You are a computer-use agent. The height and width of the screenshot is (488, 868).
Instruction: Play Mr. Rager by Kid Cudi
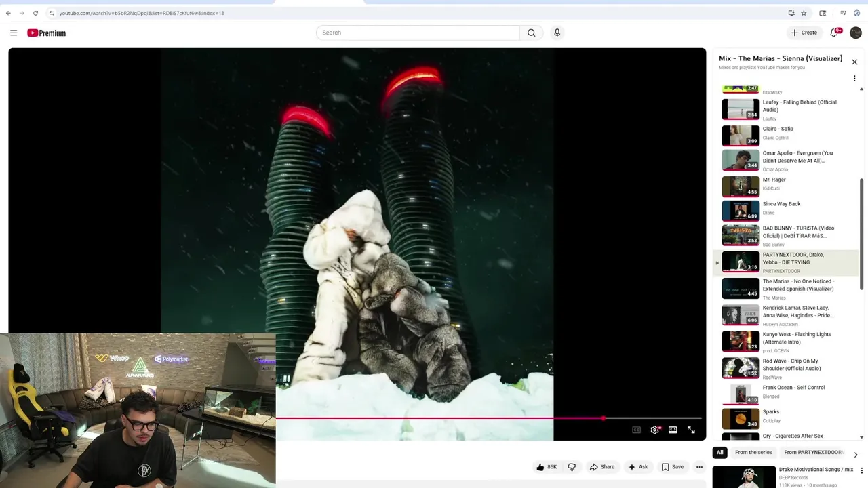tap(786, 186)
